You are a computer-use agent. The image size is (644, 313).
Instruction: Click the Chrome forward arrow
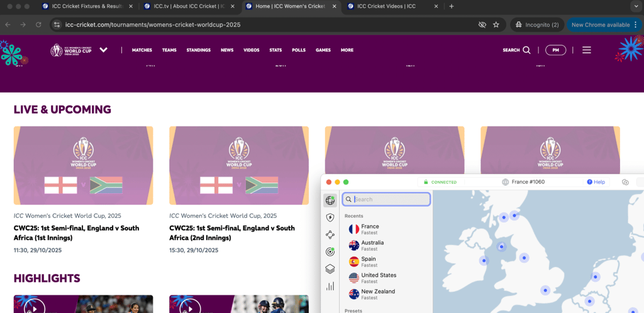point(23,25)
